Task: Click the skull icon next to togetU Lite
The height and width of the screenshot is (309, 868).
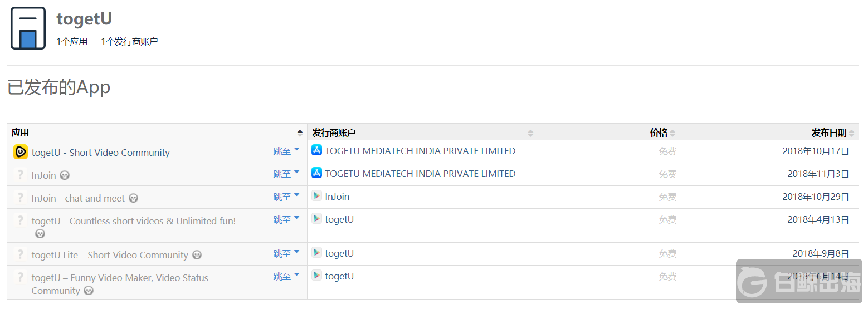Action: [197, 255]
